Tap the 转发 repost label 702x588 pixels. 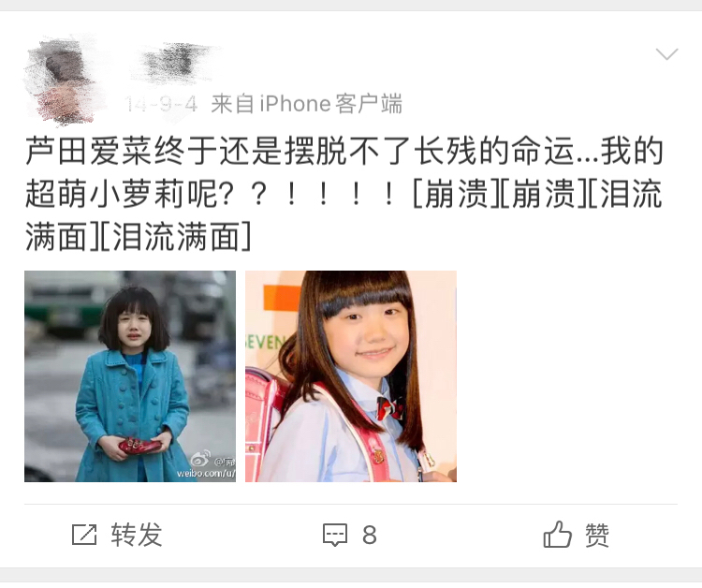[x=137, y=535]
